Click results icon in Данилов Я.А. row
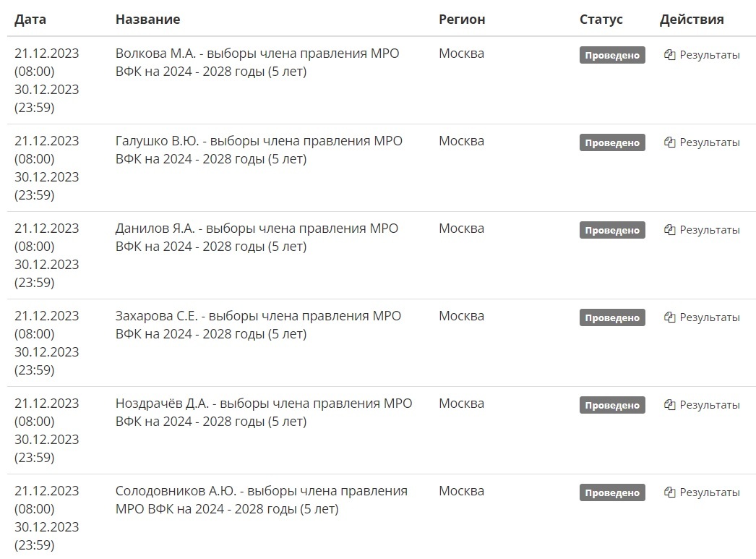The image size is (756, 559). point(669,230)
